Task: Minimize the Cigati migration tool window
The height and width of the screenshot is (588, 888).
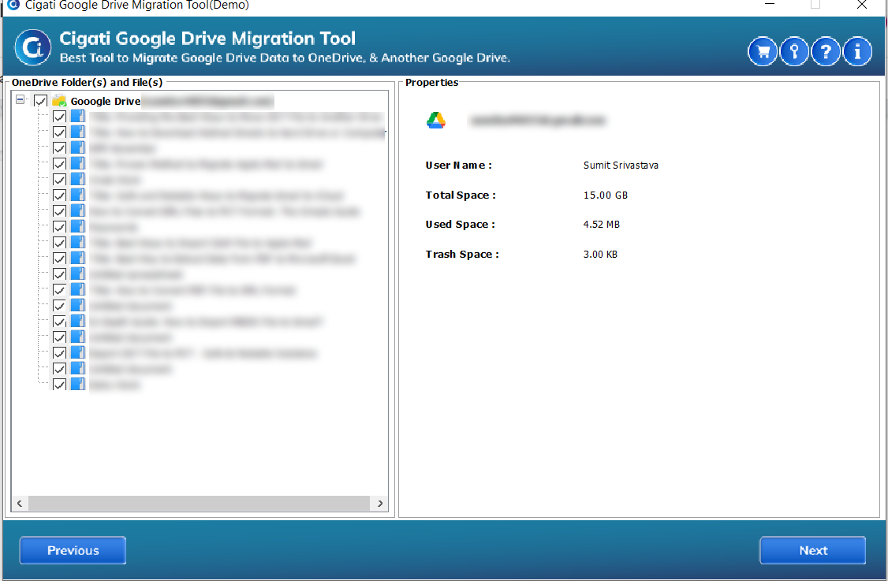Action: pyautogui.click(x=769, y=5)
